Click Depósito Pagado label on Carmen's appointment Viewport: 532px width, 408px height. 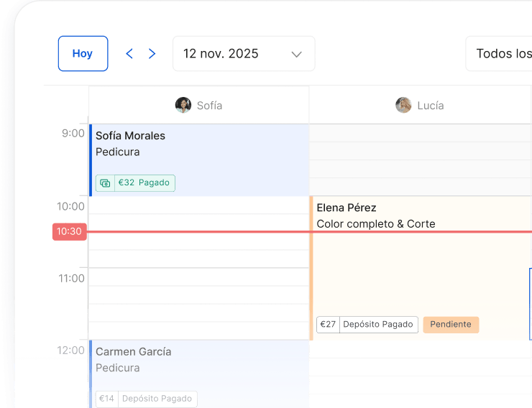pos(157,399)
